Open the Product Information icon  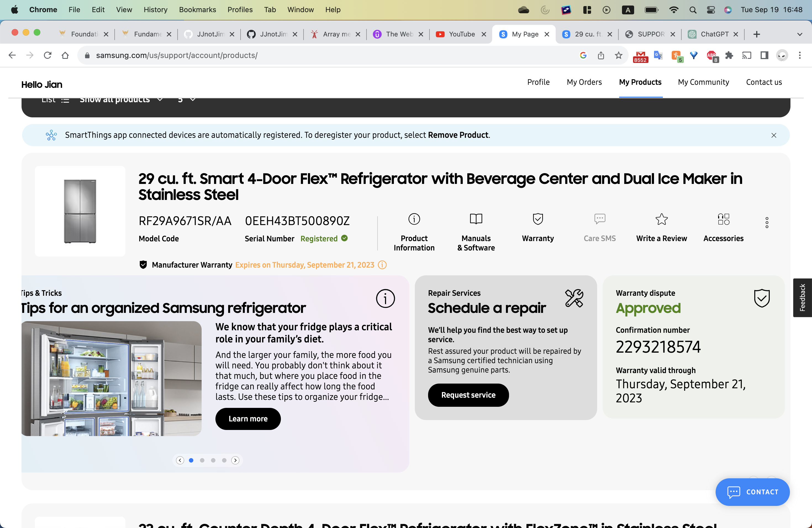pos(414,219)
